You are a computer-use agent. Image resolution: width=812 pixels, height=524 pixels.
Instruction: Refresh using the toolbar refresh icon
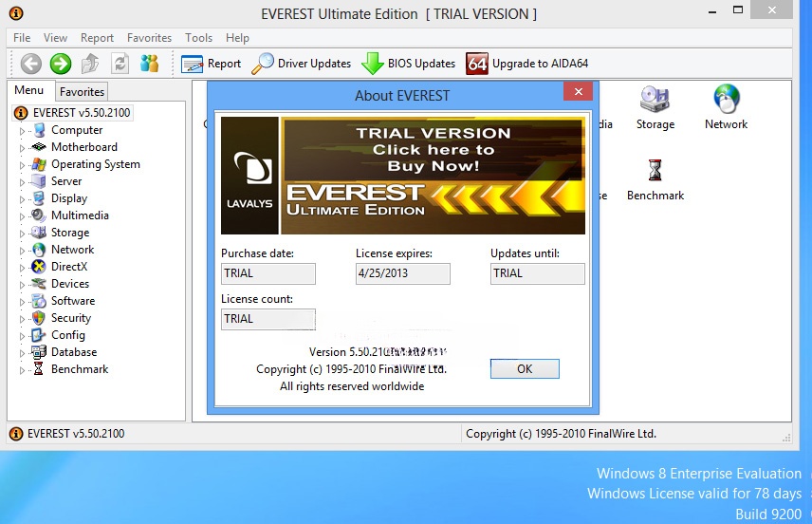coord(120,64)
